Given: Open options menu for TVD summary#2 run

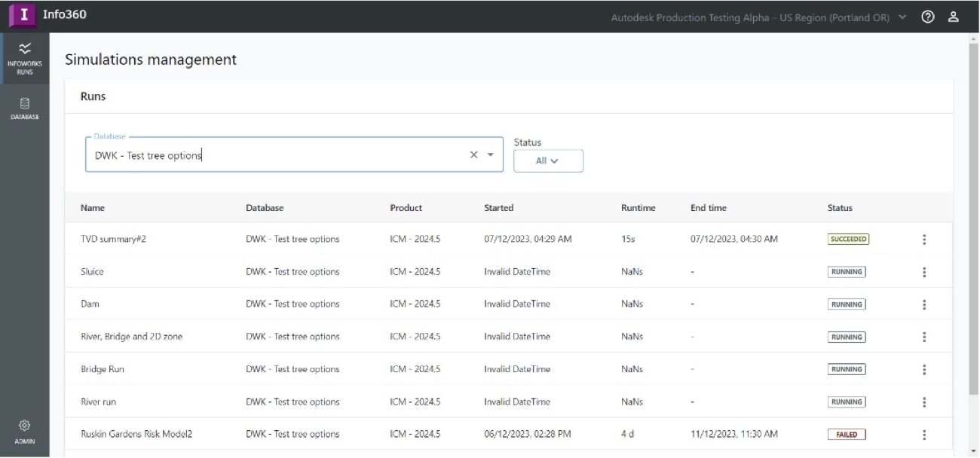Looking at the screenshot, I should (x=923, y=239).
